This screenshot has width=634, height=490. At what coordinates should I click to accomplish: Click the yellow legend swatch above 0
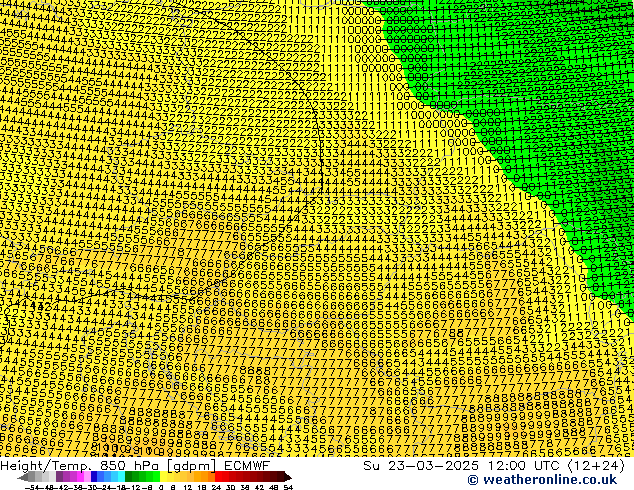tap(163, 477)
